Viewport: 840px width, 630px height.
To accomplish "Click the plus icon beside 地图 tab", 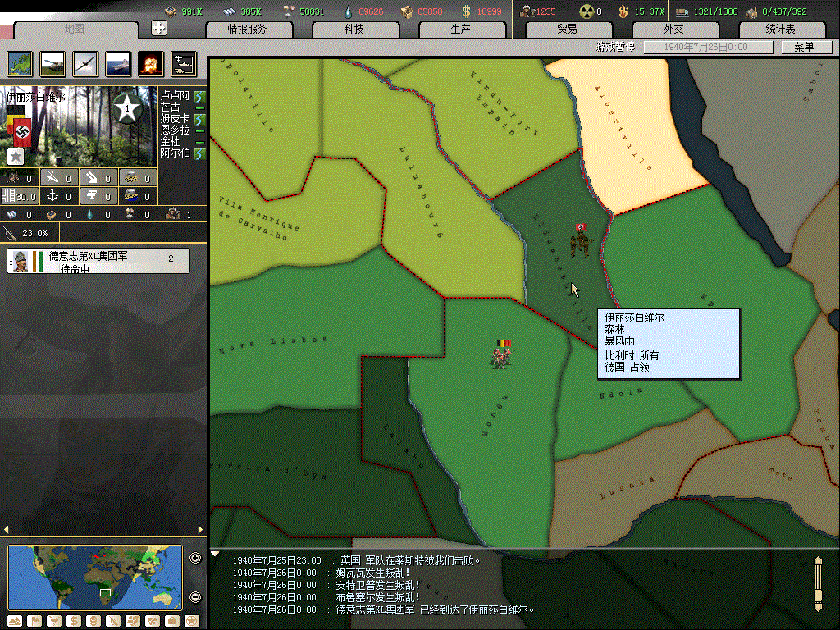I will pos(159,28).
